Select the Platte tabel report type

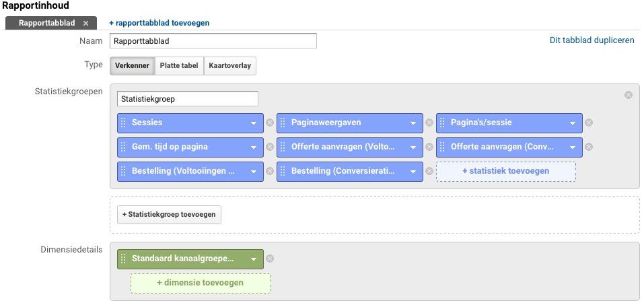coord(179,66)
